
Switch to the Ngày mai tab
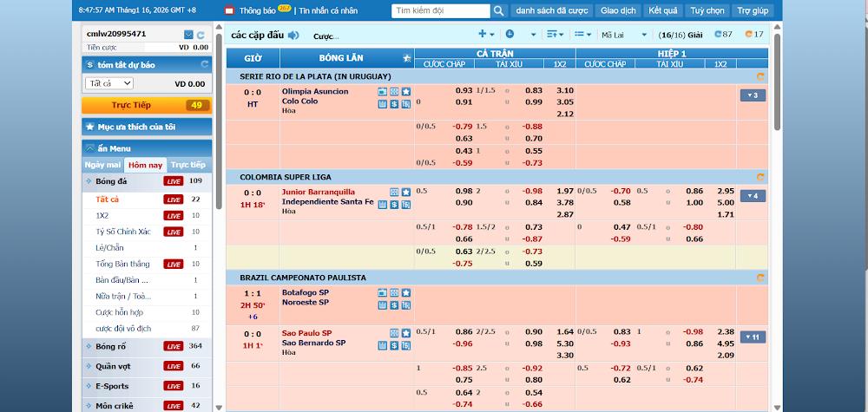pos(102,165)
